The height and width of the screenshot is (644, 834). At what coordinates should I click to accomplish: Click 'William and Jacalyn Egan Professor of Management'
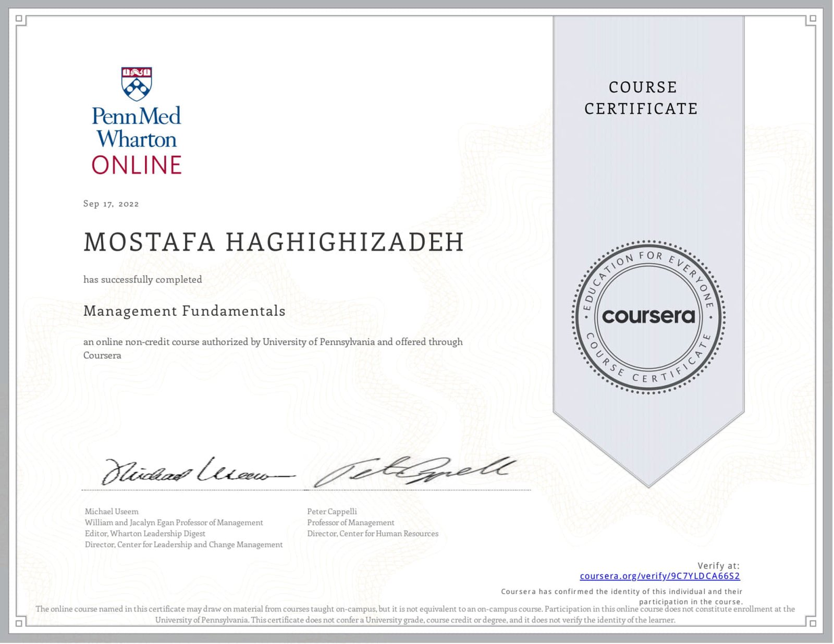(x=174, y=522)
